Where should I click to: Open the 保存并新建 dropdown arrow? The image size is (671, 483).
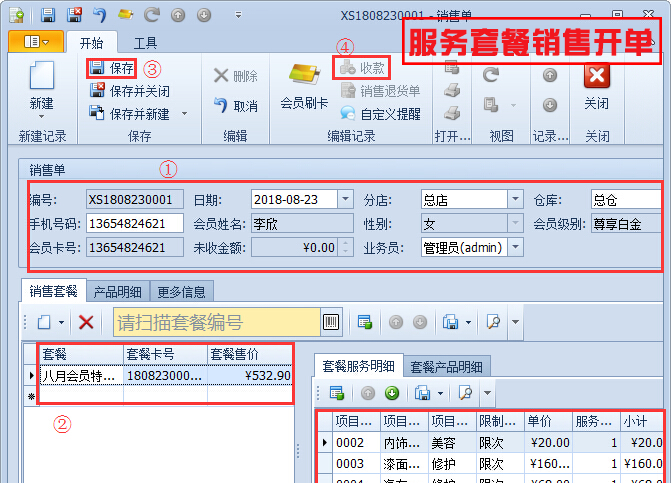[x=184, y=113]
